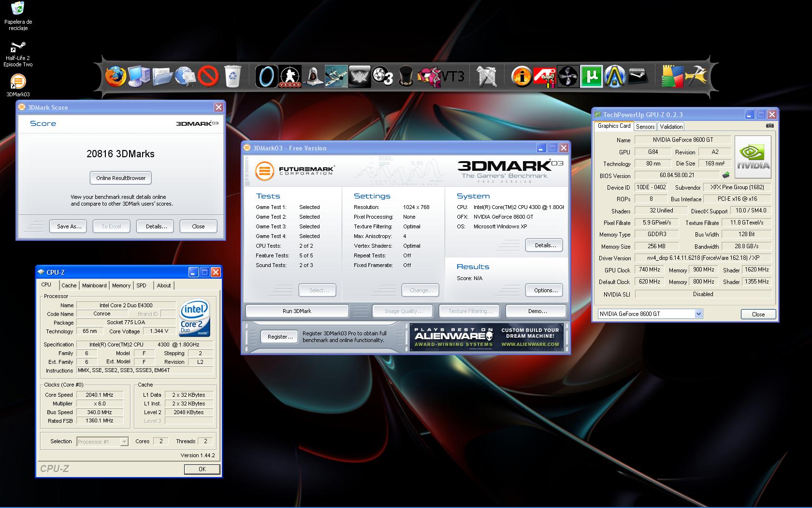Viewport: 812px width, 508px height.
Task: Open the black fan dock icon
Action: click(568, 76)
